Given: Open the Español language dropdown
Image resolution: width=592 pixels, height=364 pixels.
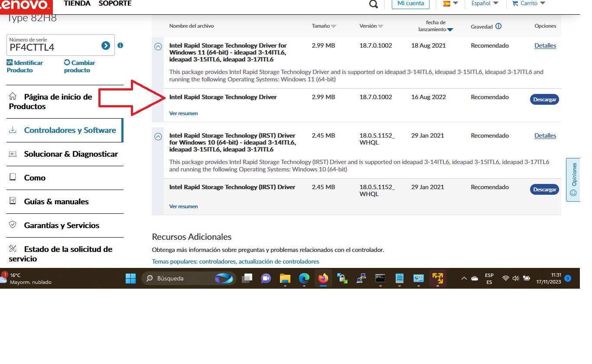Looking at the screenshot, I should tap(485, 3).
